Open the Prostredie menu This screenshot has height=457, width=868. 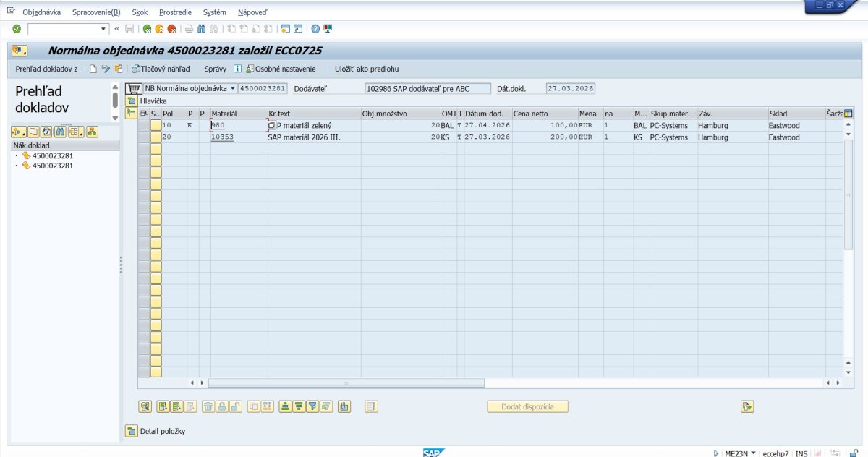176,12
